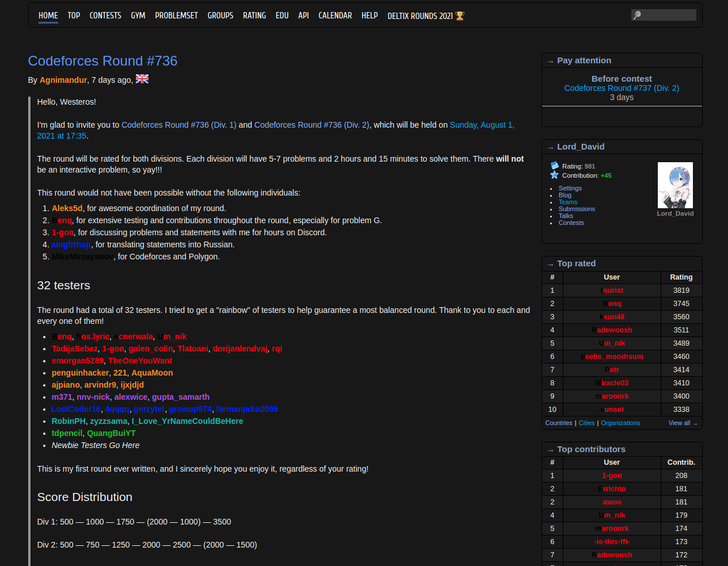Image resolution: width=728 pixels, height=566 pixels.
Task: Open tester tdpencil's profile
Action: tap(67, 433)
